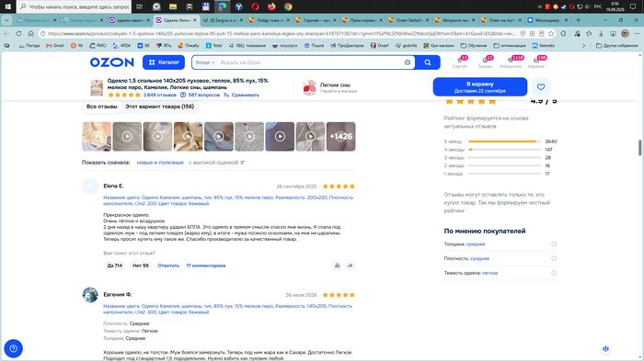Go to browser Home button
The height and width of the screenshot is (362, 644).
click(30, 34)
